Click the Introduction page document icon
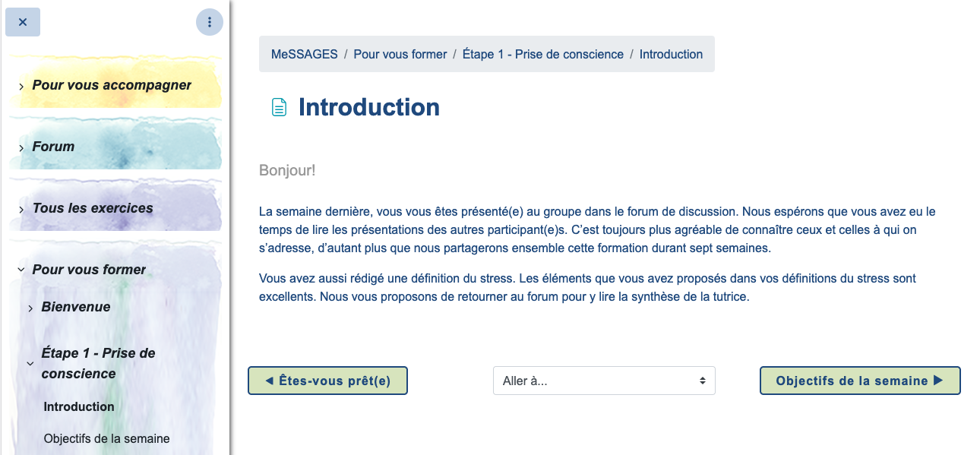 (280, 108)
